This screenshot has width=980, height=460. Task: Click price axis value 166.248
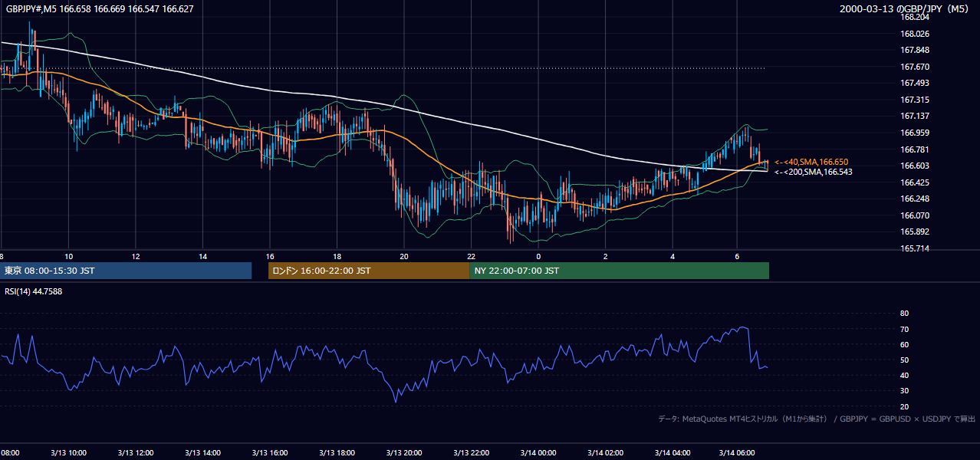[x=914, y=199]
